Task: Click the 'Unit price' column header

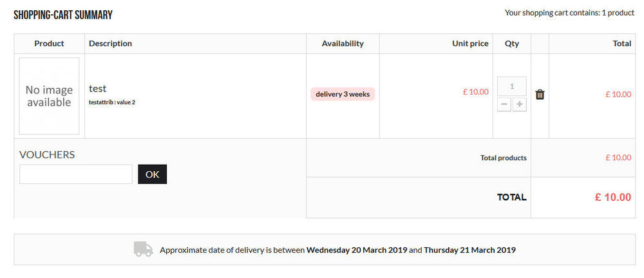Action: [470, 44]
